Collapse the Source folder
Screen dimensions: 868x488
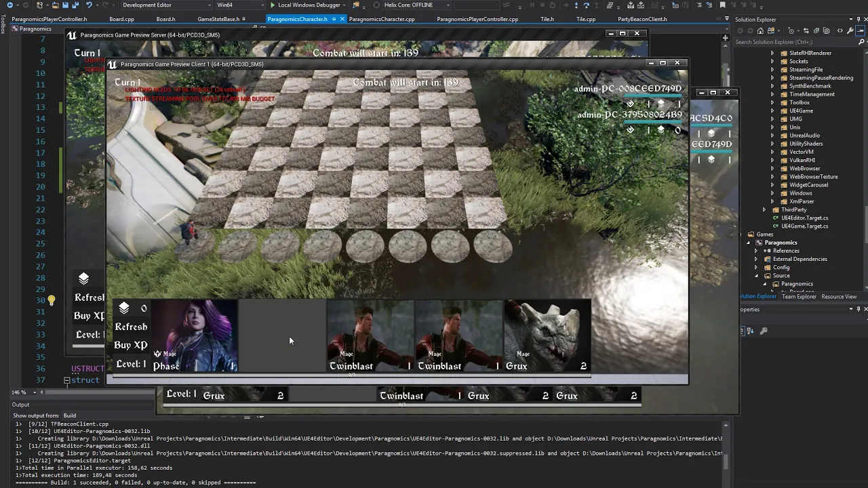(x=756, y=275)
